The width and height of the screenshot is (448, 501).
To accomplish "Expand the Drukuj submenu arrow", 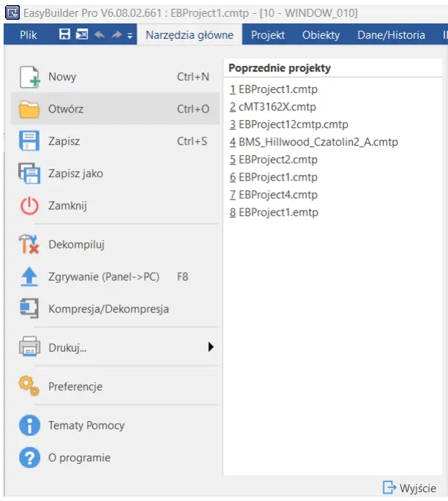I will [x=210, y=347].
